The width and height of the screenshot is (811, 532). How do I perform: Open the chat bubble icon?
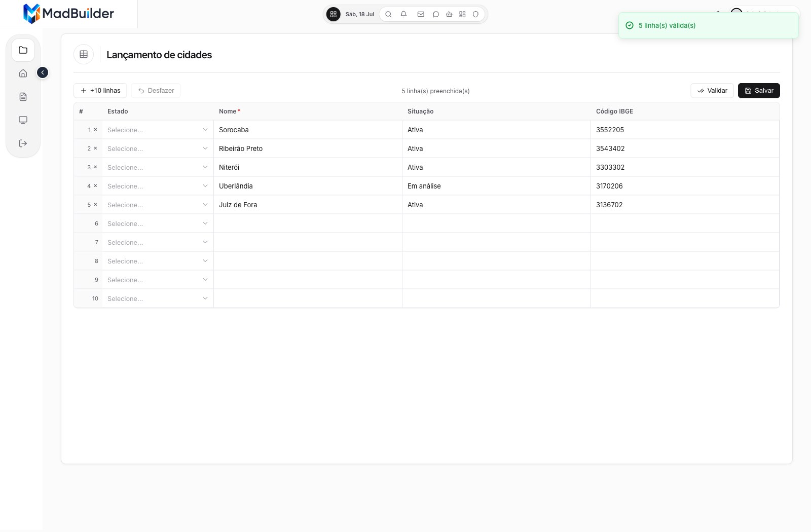click(435, 14)
